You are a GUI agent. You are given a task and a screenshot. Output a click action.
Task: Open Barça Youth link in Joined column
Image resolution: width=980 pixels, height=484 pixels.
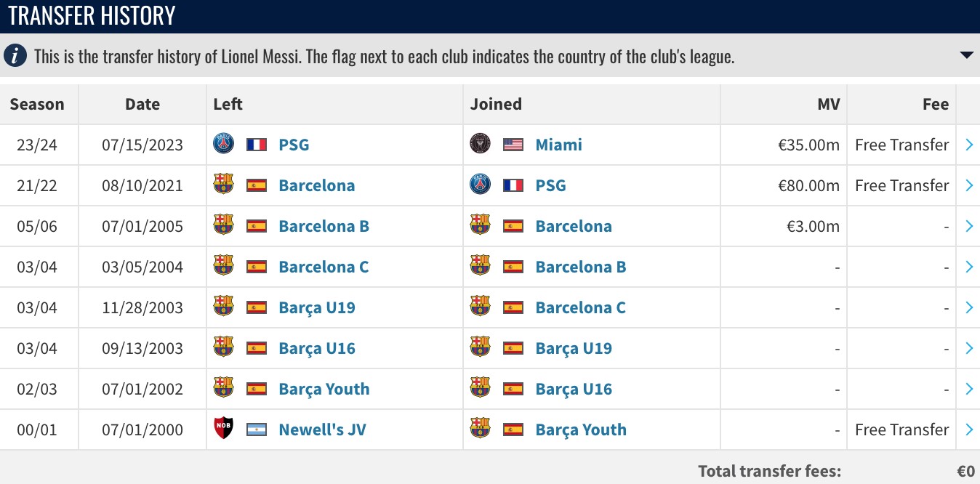580,429
